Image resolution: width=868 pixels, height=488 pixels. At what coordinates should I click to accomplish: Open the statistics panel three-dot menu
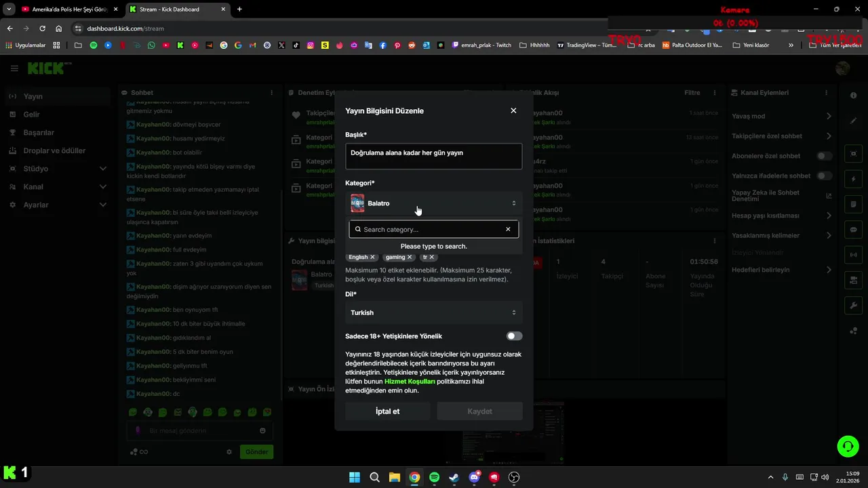(x=714, y=241)
